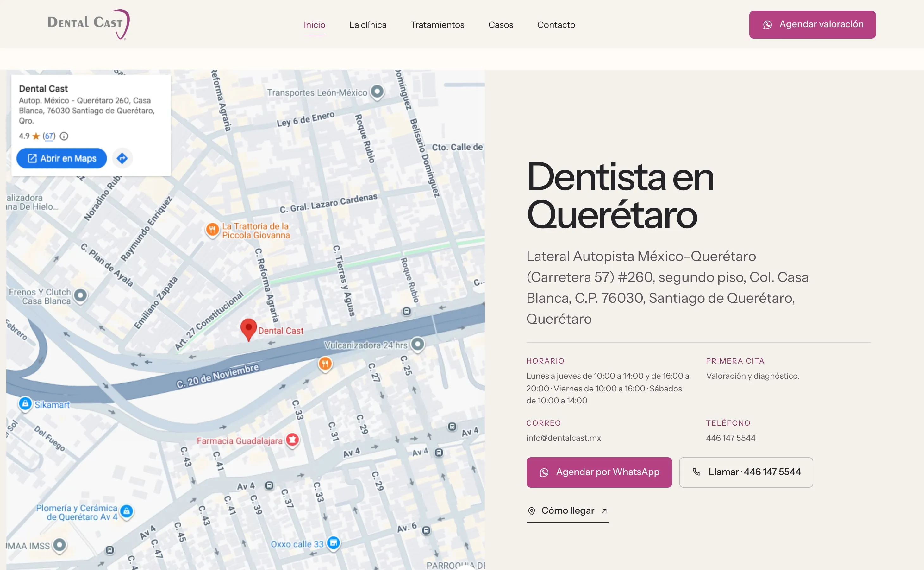Click C. Gral. Lazaro Cardenas street label
924x570 pixels.
click(328, 203)
